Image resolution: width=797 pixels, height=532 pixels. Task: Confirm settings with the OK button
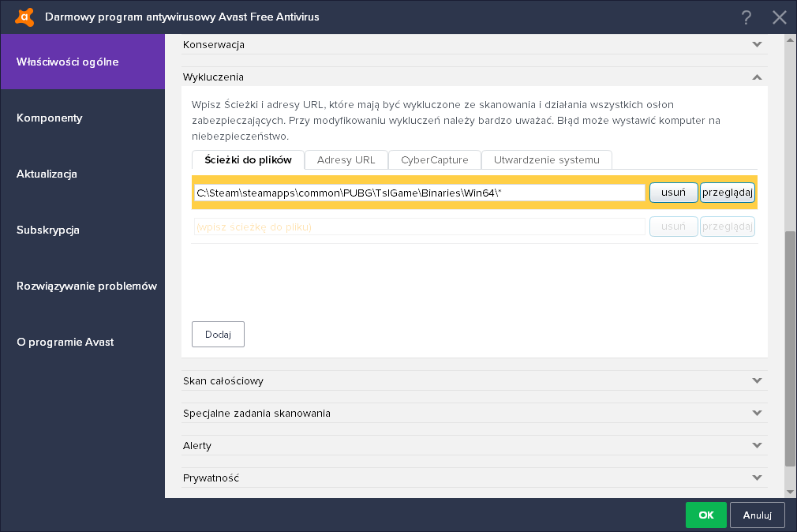coord(706,515)
